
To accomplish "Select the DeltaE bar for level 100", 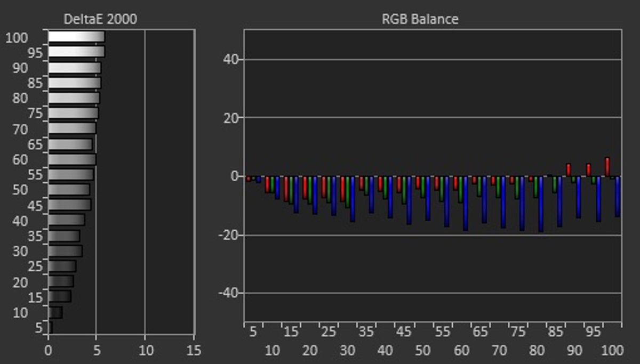I will (x=76, y=36).
